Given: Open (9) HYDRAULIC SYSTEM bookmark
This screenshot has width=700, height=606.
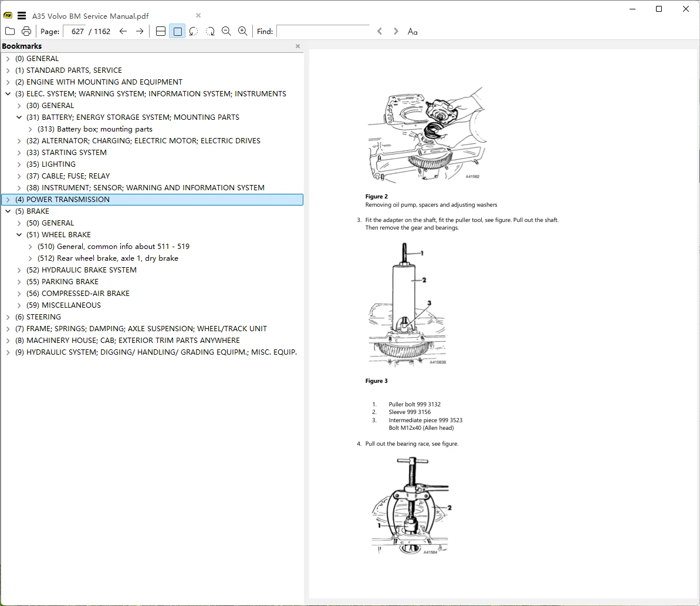Looking at the screenshot, I should pyautogui.click(x=156, y=352).
